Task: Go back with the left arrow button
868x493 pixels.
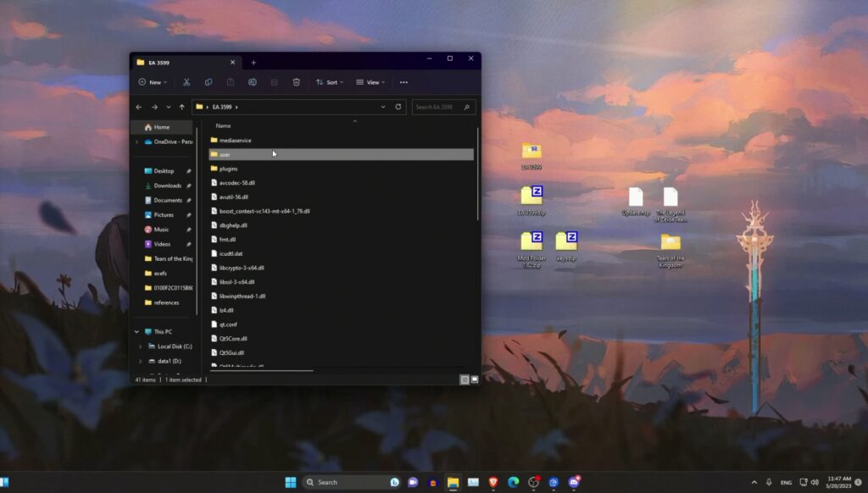Action: pyautogui.click(x=139, y=107)
